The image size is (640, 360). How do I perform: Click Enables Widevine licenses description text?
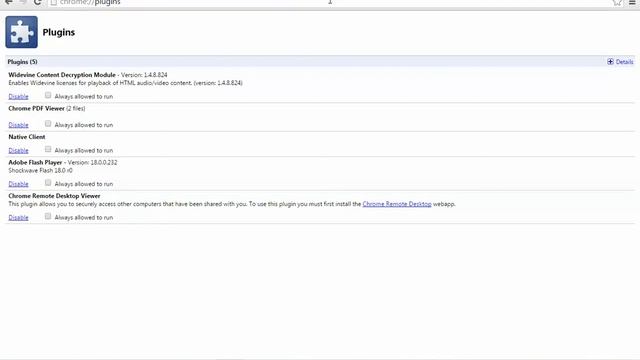tap(125, 83)
